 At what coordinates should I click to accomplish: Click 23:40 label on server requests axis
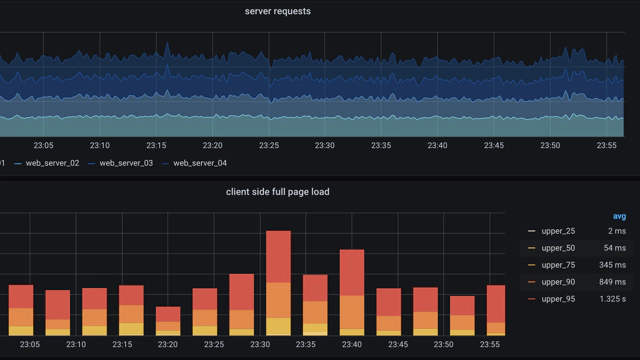click(x=437, y=145)
